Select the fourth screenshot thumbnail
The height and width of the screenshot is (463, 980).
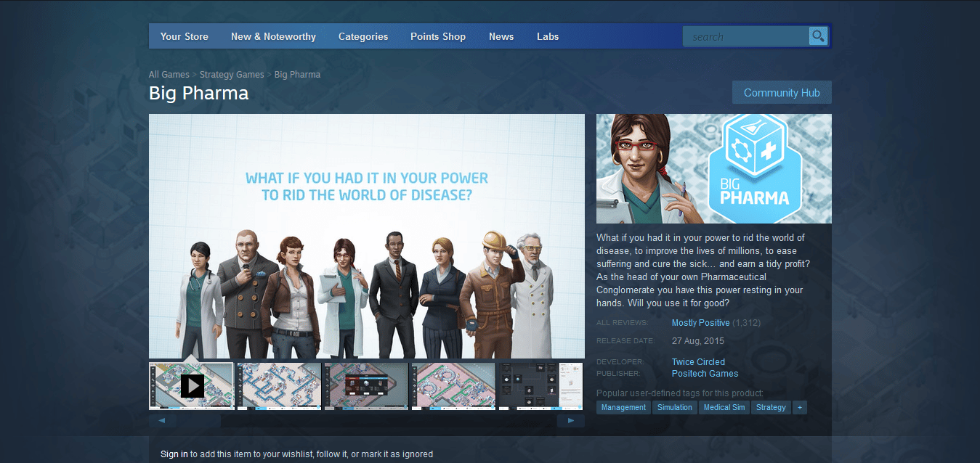tap(453, 386)
